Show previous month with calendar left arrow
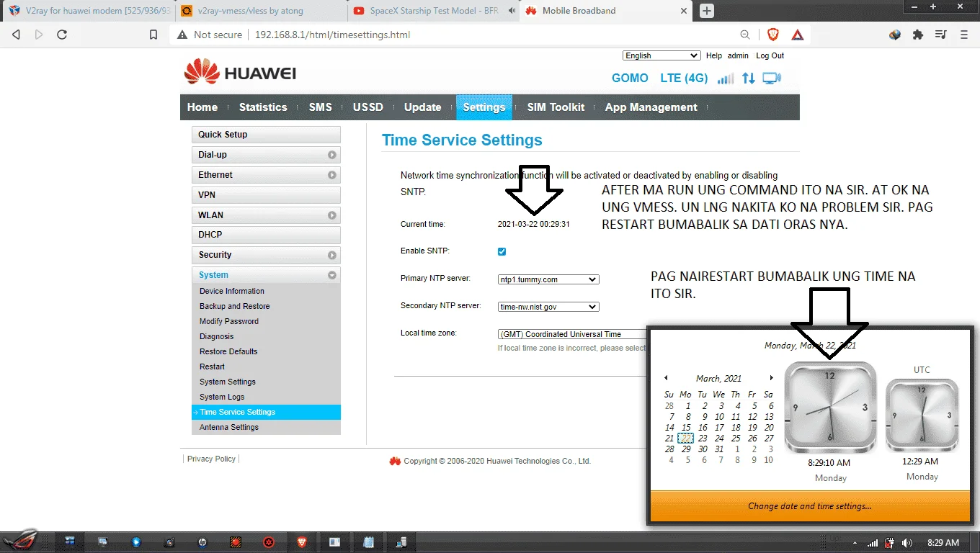The image size is (980, 553). pos(666,378)
